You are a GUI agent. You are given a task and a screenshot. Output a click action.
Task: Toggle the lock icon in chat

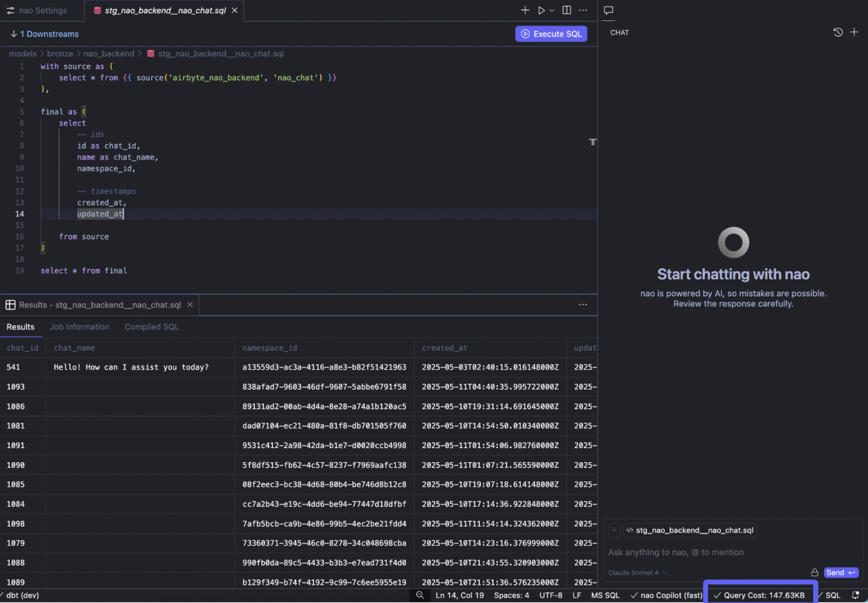coord(814,572)
